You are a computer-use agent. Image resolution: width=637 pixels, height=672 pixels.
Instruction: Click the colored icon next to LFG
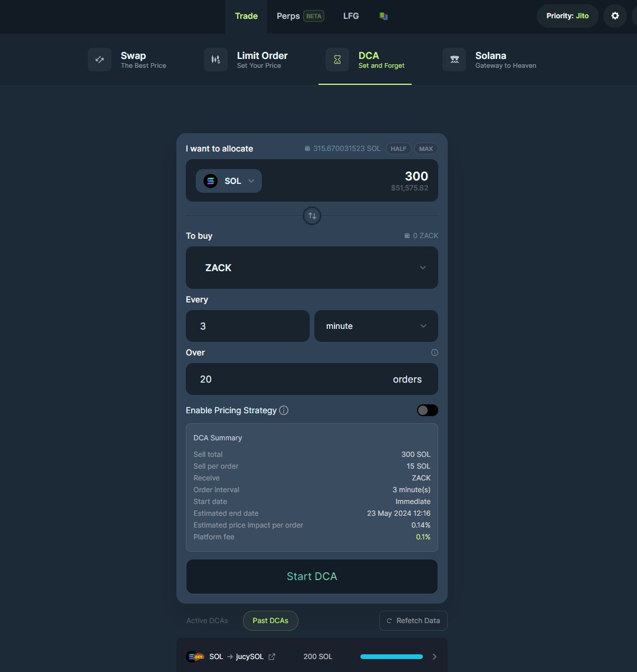point(383,17)
